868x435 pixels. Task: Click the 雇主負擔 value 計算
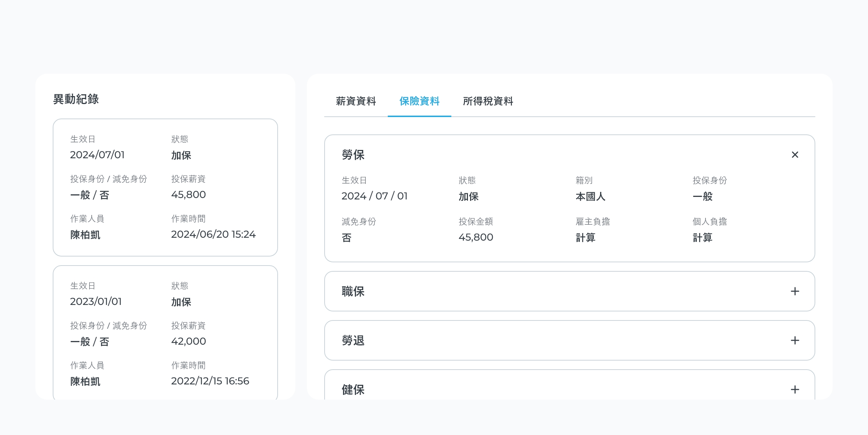[585, 237]
